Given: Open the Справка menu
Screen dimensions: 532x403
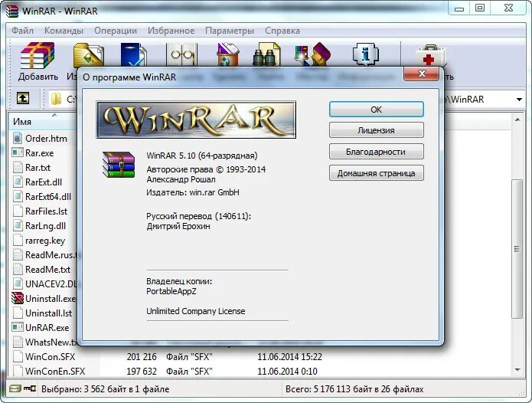Looking at the screenshot, I should tap(282, 31).
